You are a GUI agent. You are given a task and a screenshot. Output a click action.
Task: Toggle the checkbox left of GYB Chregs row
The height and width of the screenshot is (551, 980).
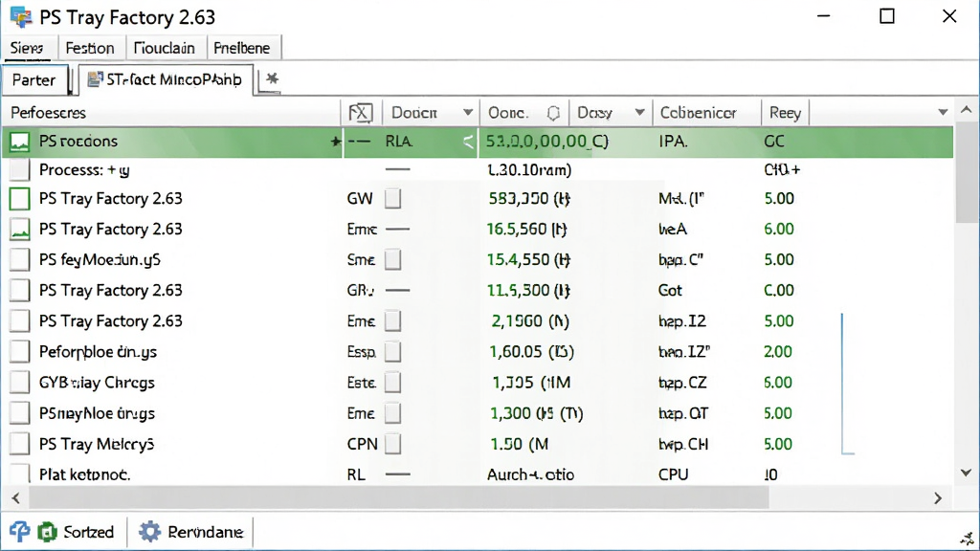[x=19, y=383]
